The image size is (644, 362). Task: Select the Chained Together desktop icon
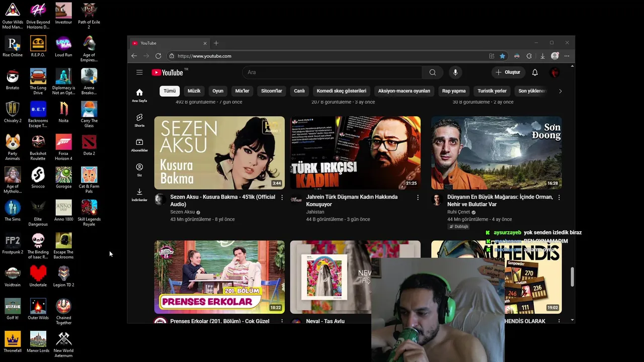(63, 312)
